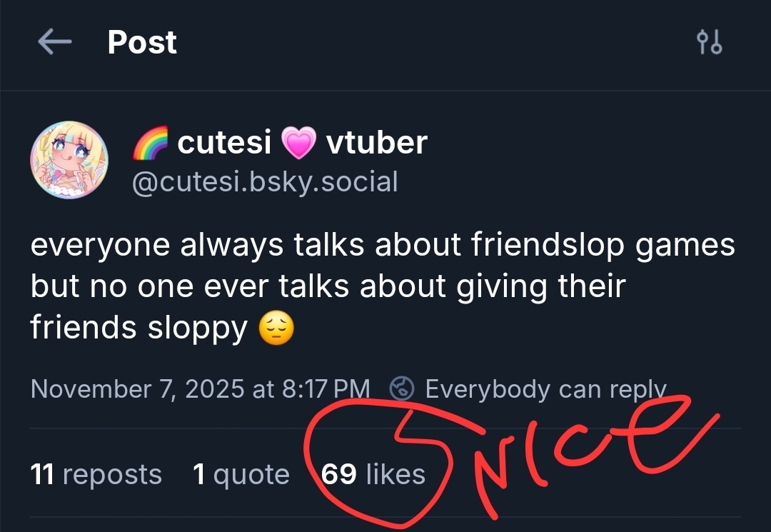Click the November 7, 2025 timestamp
The width and height of the screenshot is (771, 532).
pyautogui.click(x=201, y=389)
